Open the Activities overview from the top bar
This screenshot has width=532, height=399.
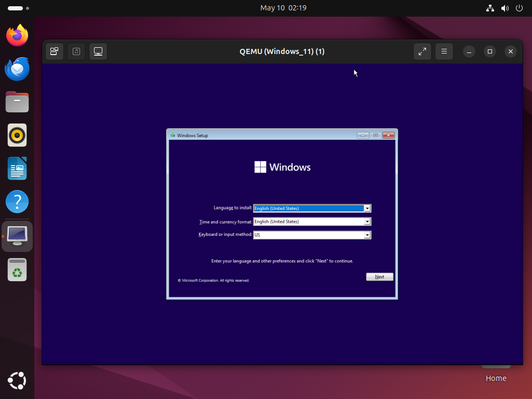coord(18,8)
